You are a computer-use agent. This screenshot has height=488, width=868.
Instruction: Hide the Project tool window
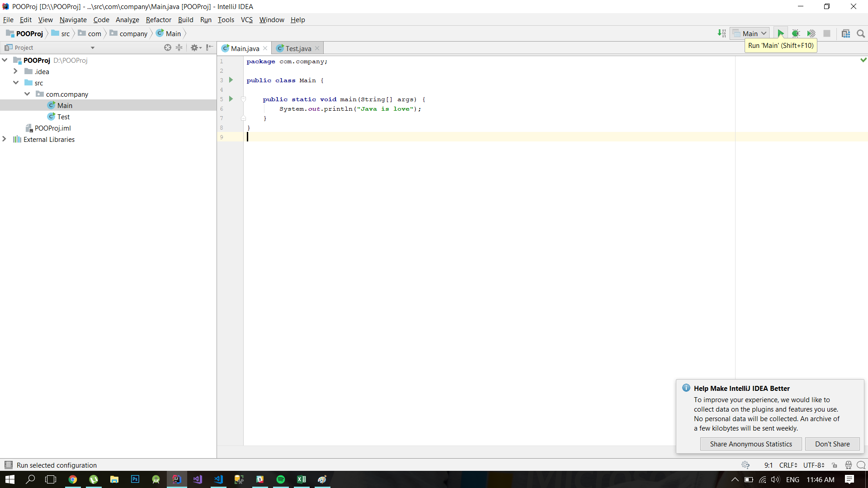tap(209, 47)
